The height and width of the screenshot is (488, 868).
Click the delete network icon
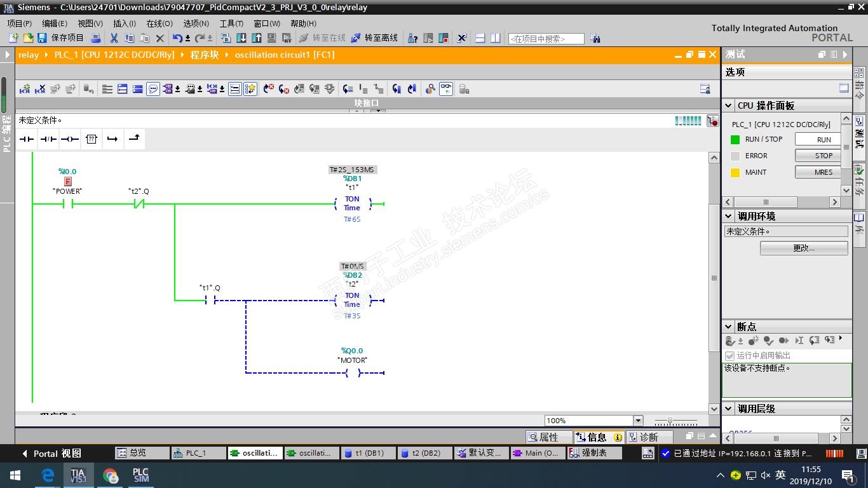click(x=40, y=89)
